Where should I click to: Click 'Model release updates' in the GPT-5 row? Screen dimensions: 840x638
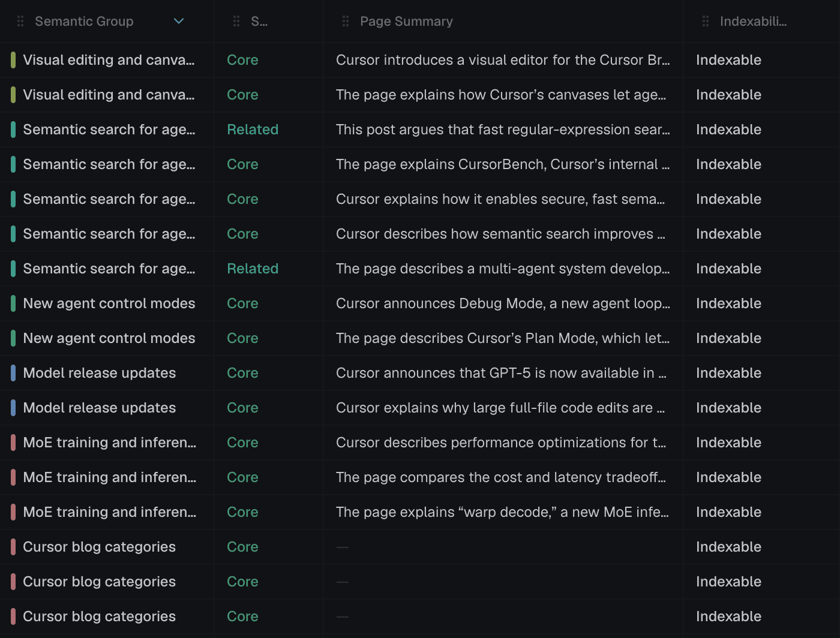point(100,373)
